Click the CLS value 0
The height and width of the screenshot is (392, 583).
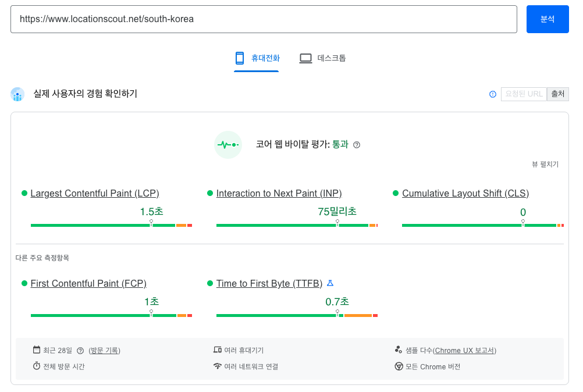tap(523, 212)
